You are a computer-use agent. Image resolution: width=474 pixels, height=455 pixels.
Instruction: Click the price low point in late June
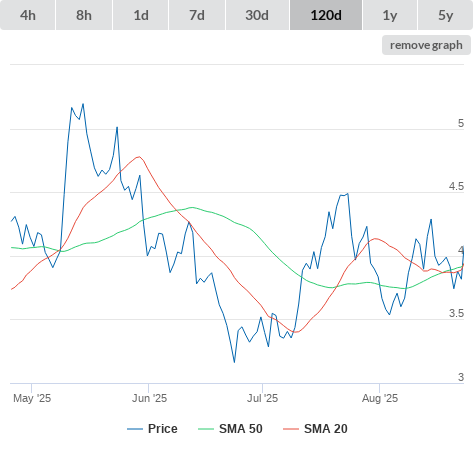pos(234,362)
